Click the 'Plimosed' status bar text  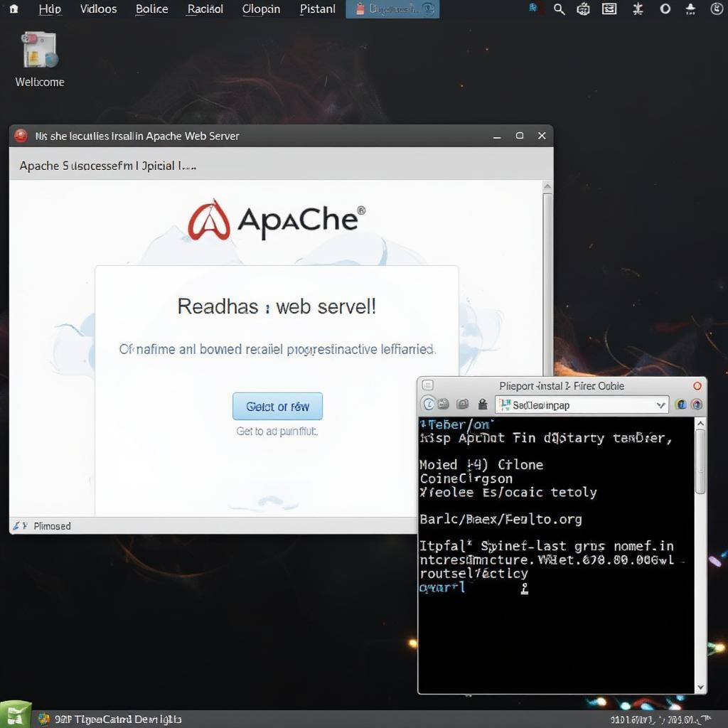pyautogui.click(x=52, y=526)
